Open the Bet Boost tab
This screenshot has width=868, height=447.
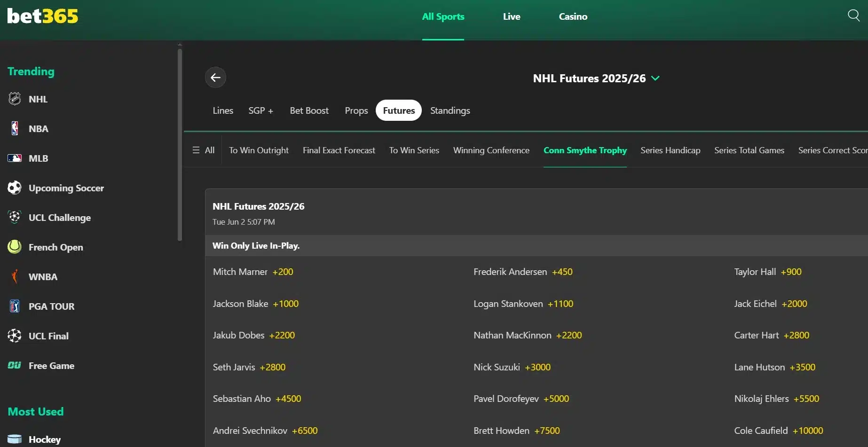[x=309, y=110]
